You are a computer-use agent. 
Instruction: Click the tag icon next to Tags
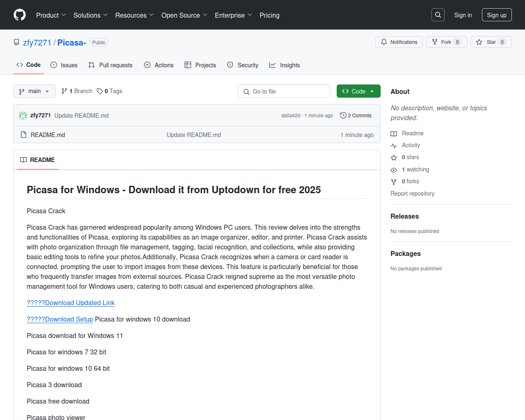[100, 91]
